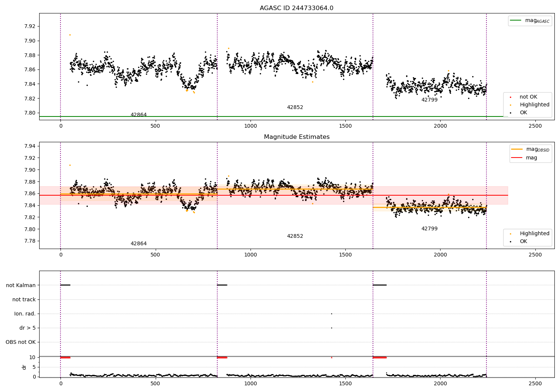Click the "dr > 5" axis label

click(x=28, y=328)
